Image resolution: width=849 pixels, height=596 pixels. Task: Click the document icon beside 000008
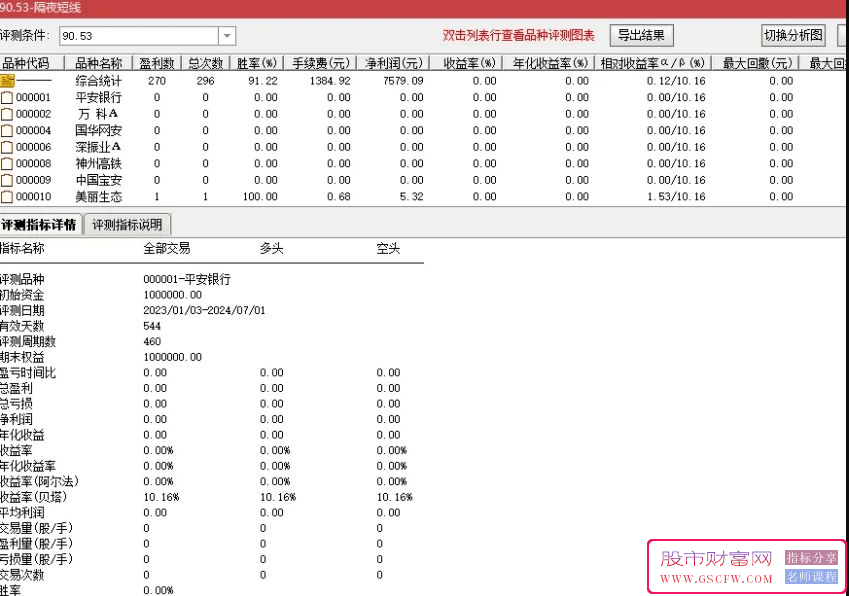(x=6, y=163)
